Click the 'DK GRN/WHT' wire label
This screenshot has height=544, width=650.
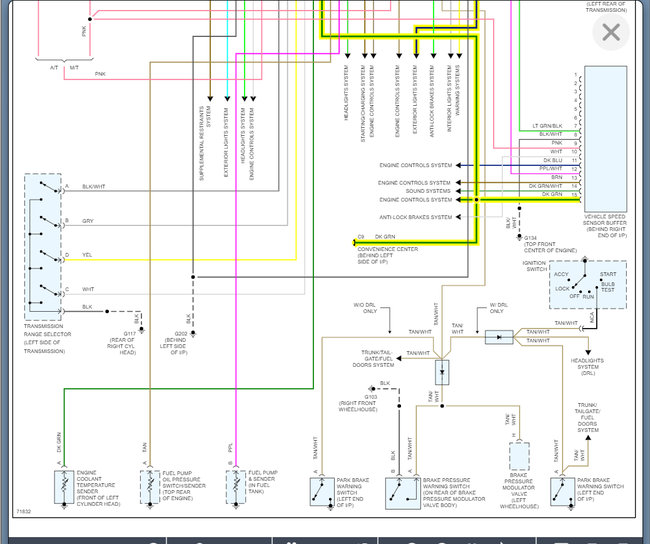pyautogui.click(x=546, y=186)
